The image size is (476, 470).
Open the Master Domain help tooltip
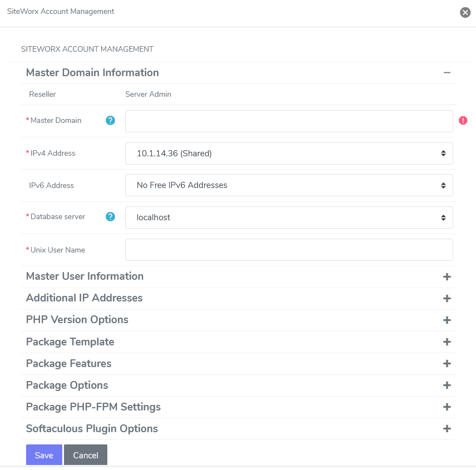click(x=110, y=120)
